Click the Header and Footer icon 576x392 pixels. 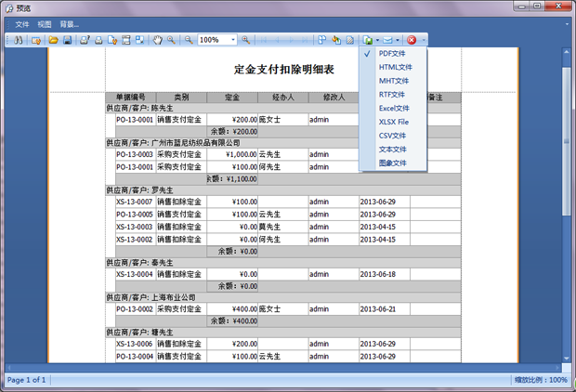[x=126, y=40]
